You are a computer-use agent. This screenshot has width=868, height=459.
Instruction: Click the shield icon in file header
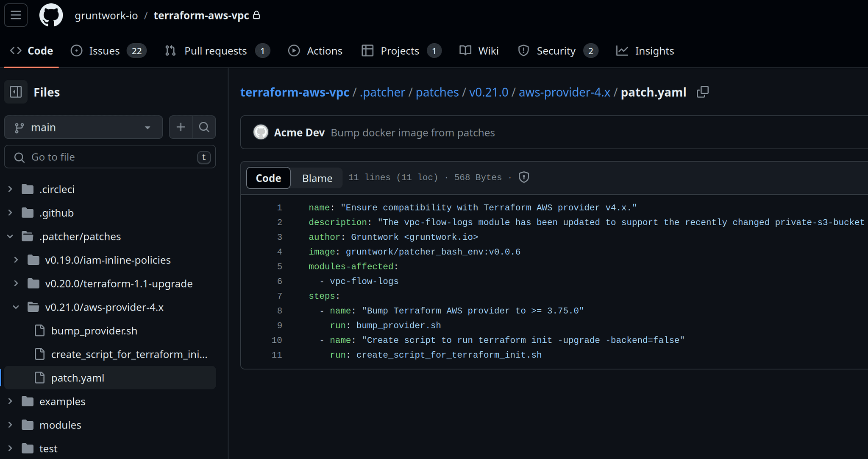[x=524, y=177]
